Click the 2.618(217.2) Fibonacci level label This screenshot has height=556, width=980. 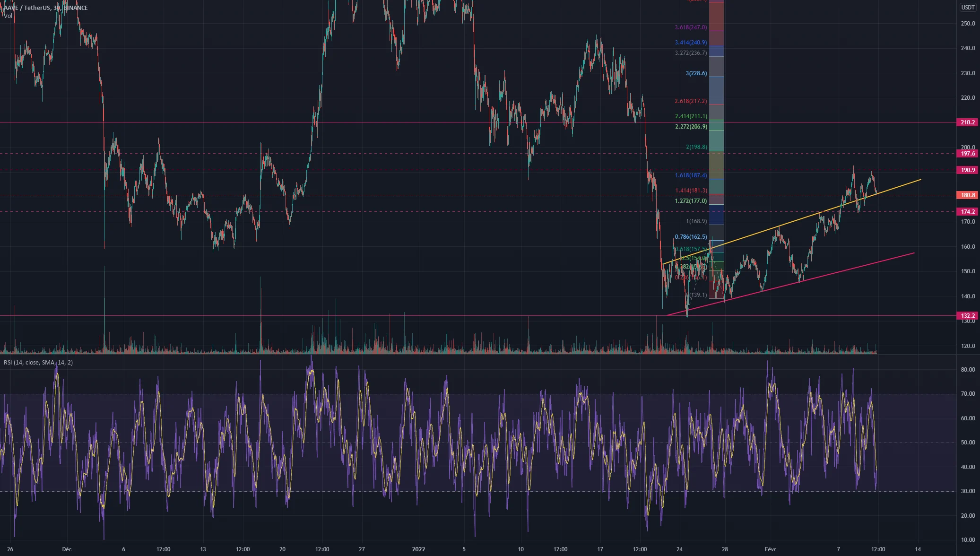click(x=691, y=101)
